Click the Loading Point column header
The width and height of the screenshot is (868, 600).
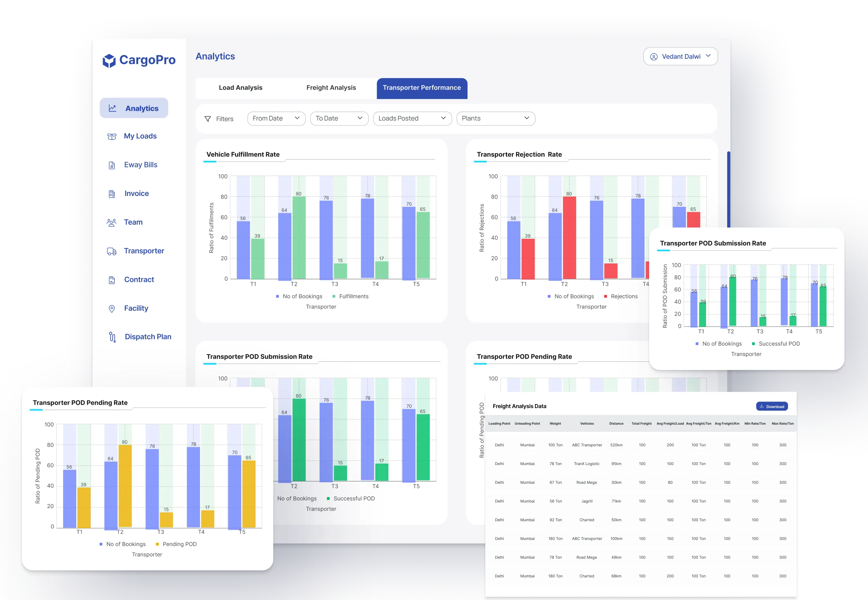click(x=499, y=424)
